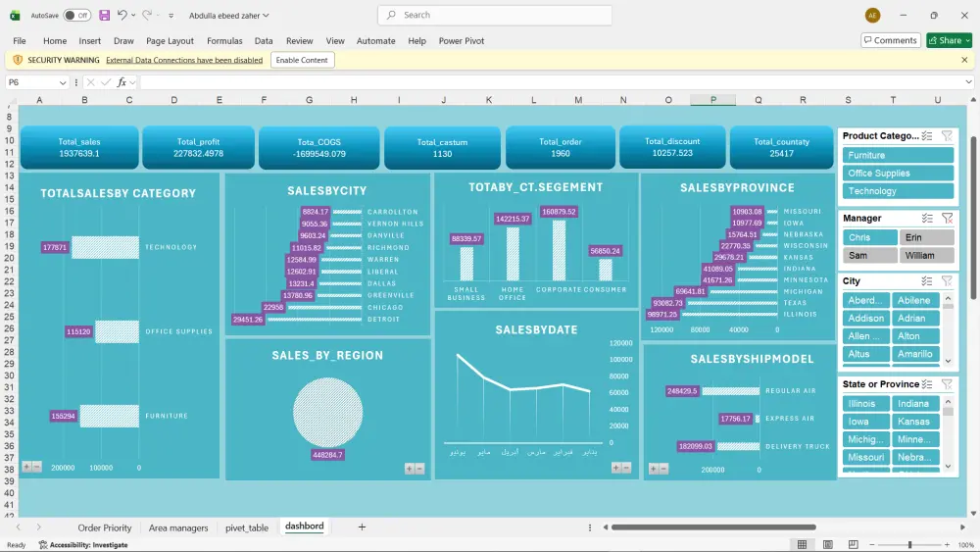Dismiss the security warning bar

click(x=964, y=60)
